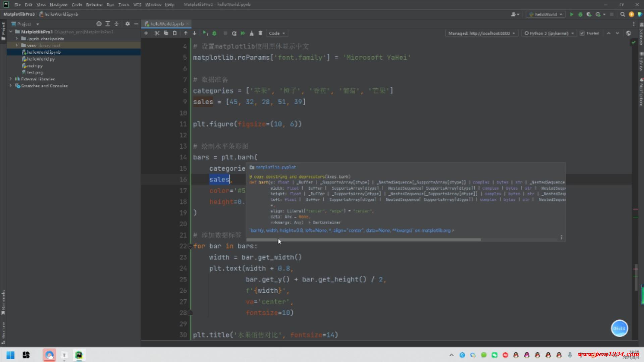This screenshot has height=362, width=644.
Task: Run all notebook cells
Action: coord(243,33)
